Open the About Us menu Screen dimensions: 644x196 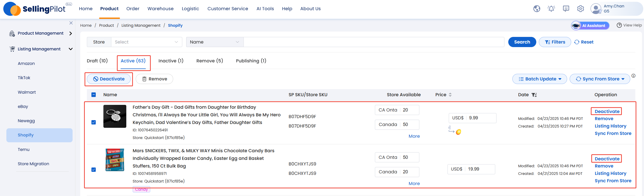310,9
